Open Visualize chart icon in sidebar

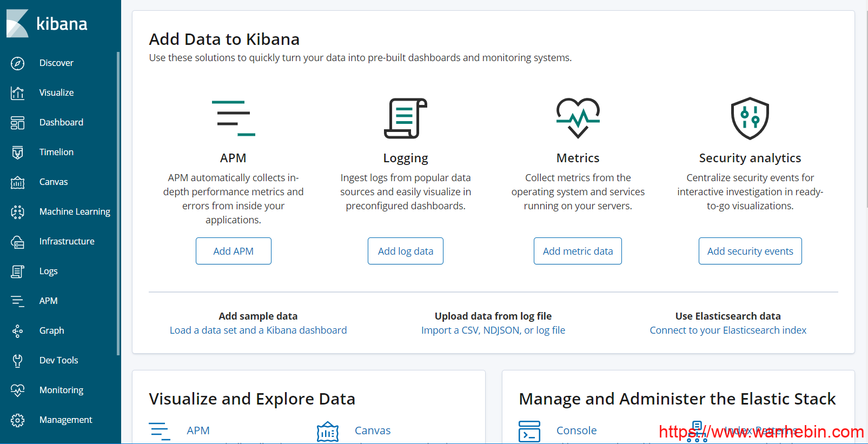(17, 93)
